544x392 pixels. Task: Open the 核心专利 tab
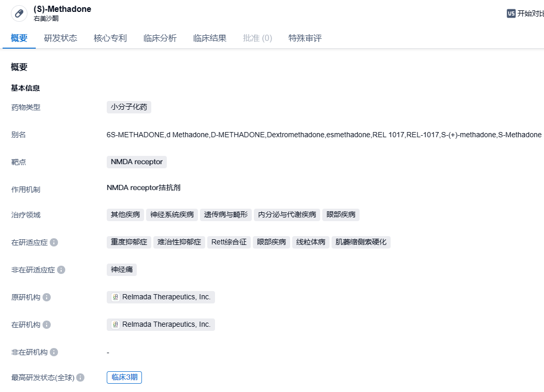tap(110, 38)
